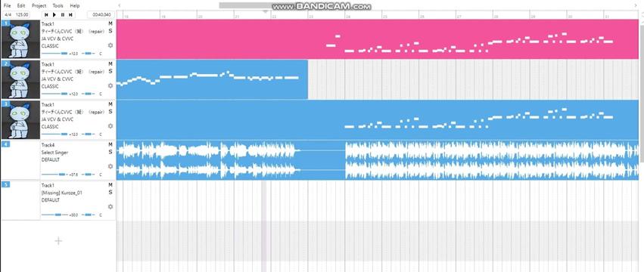The width and height of the screenshot is (644, 272).
Task: Mute track 1 with its M button
Action: [x=110, y=23]
